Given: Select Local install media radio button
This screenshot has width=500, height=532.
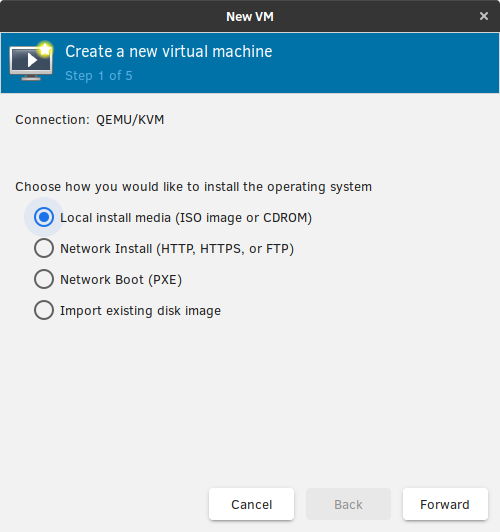Looking at the screenshot, I should pyautogui.click(x=44, y=217).
